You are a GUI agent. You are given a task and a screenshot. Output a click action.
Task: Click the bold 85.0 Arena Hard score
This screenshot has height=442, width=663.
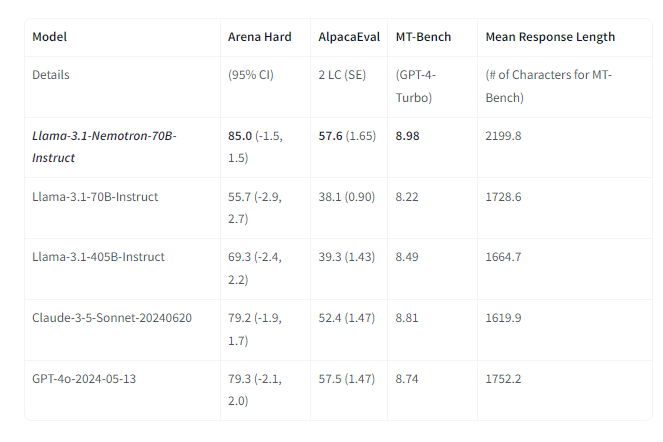pyautogui.click(x=240, y=135)
